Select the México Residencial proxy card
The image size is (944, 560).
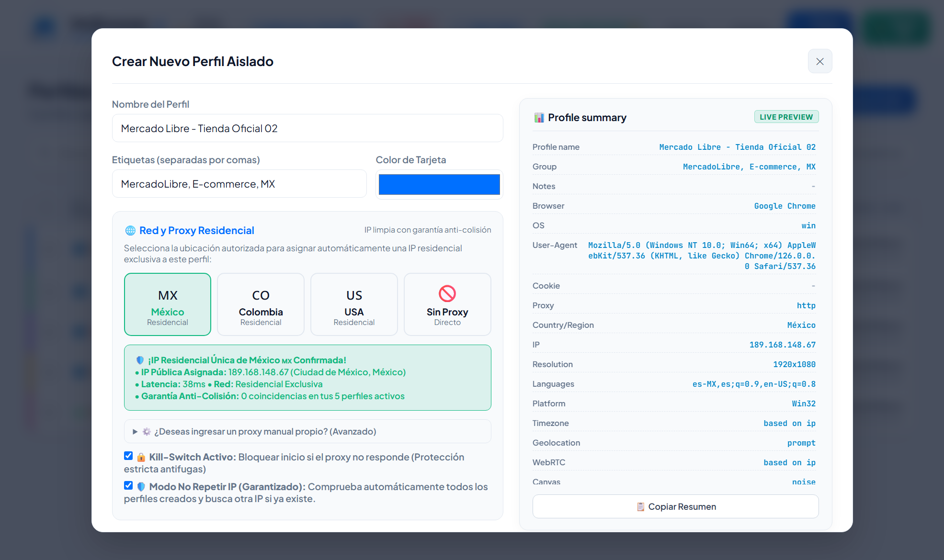click(168, 304)
